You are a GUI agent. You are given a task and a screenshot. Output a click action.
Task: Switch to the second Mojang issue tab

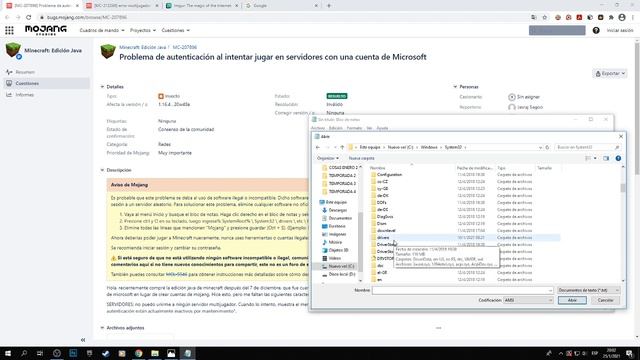click(x=122, y=6)
